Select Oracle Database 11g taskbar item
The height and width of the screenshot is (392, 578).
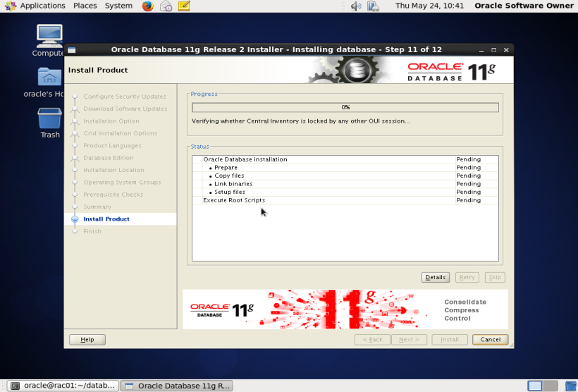(178, 386)
